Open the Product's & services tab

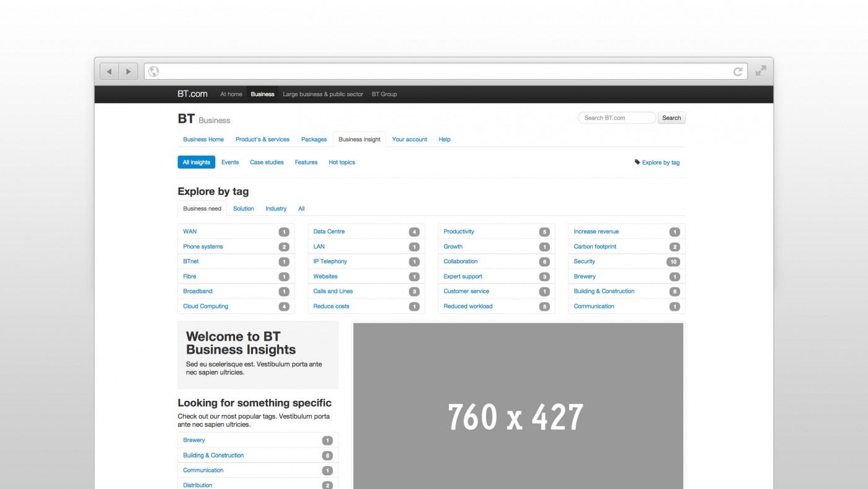262,140
